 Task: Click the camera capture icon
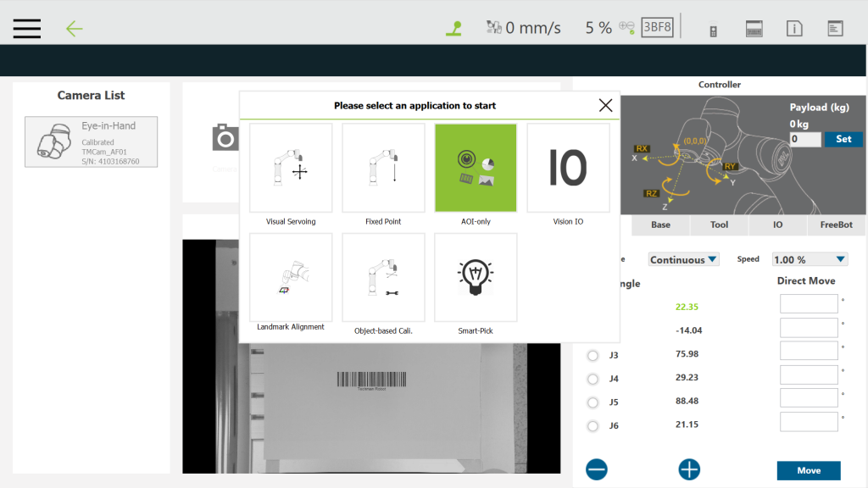pos(225,138)
